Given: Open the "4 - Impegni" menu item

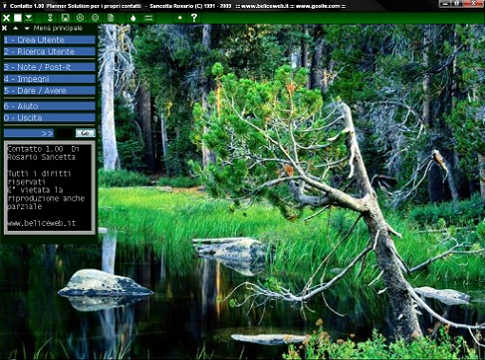Looking at the screenshot, I should [x=50, y=79].
